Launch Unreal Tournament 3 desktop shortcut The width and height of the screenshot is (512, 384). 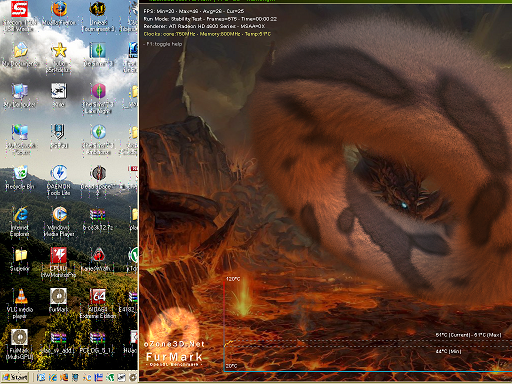click(x=98, y=16)
